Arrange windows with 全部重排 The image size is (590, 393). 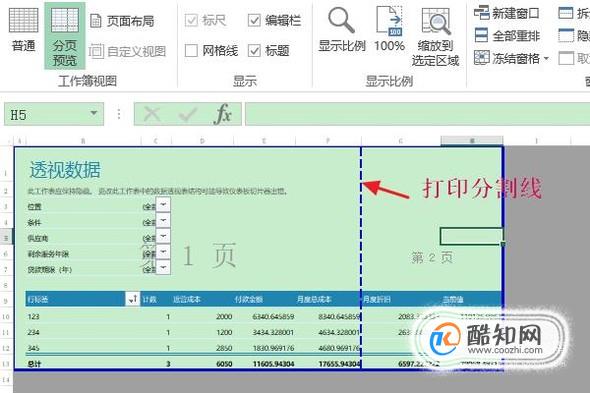coord(507,36)
